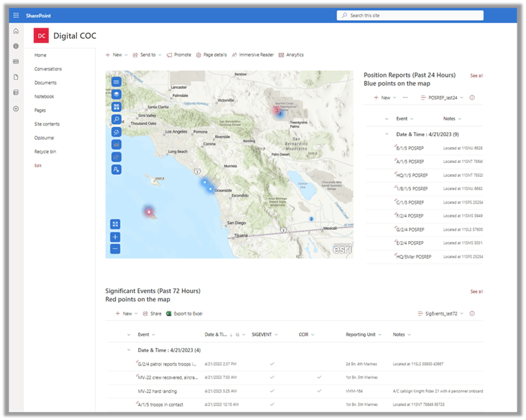Go to Home in site navigation

pos(40,55)
